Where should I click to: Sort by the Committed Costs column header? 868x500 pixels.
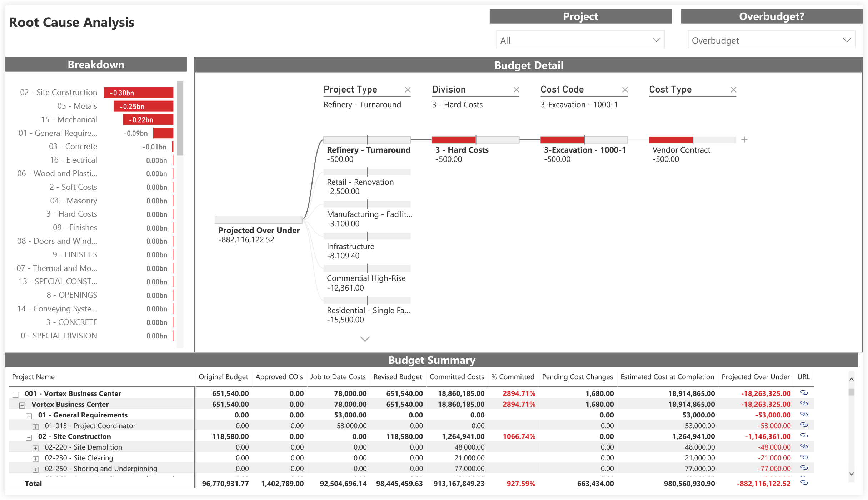(457, 377)
